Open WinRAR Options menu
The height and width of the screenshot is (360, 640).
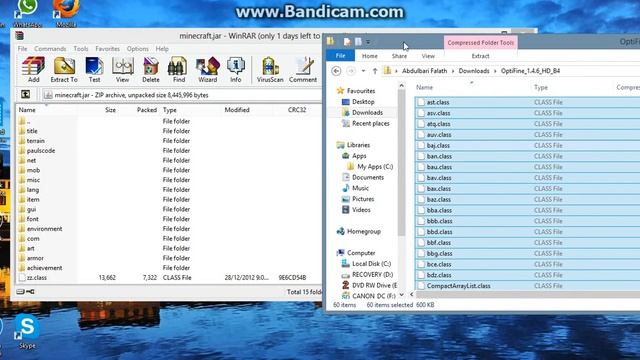coord(138,49)
